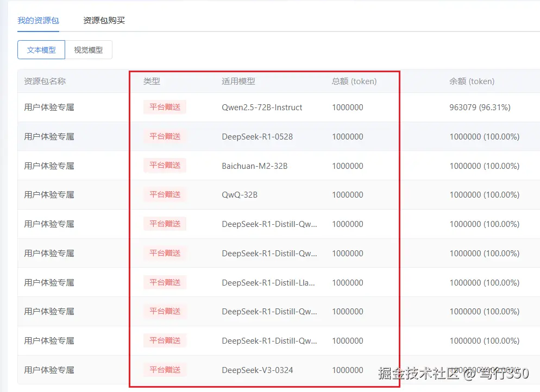Click total 1000000 in the Baichuan-M2-32B row
Viewport: 540px width, 392px height.
tap(348, 166)
